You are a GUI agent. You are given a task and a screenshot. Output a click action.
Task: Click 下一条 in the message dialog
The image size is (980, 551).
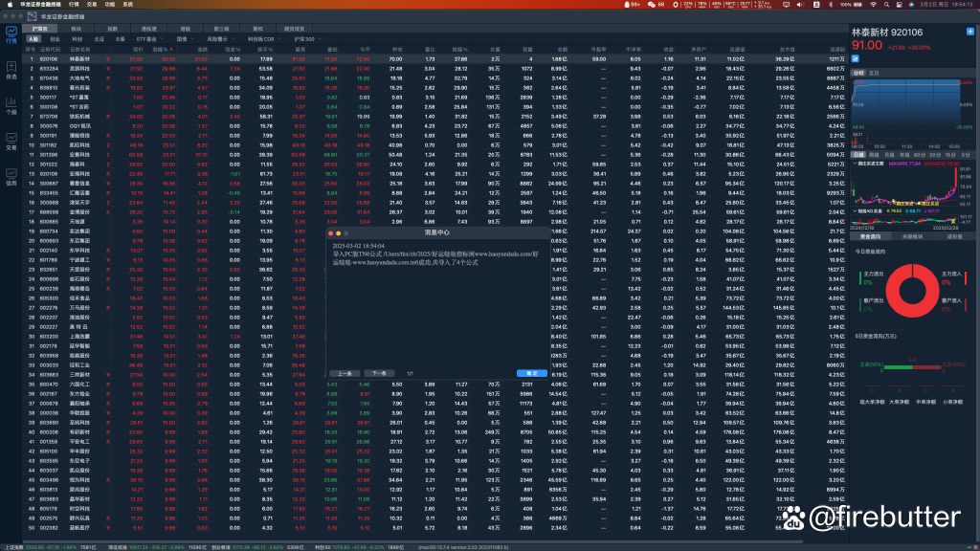click(x=378, y=372)
